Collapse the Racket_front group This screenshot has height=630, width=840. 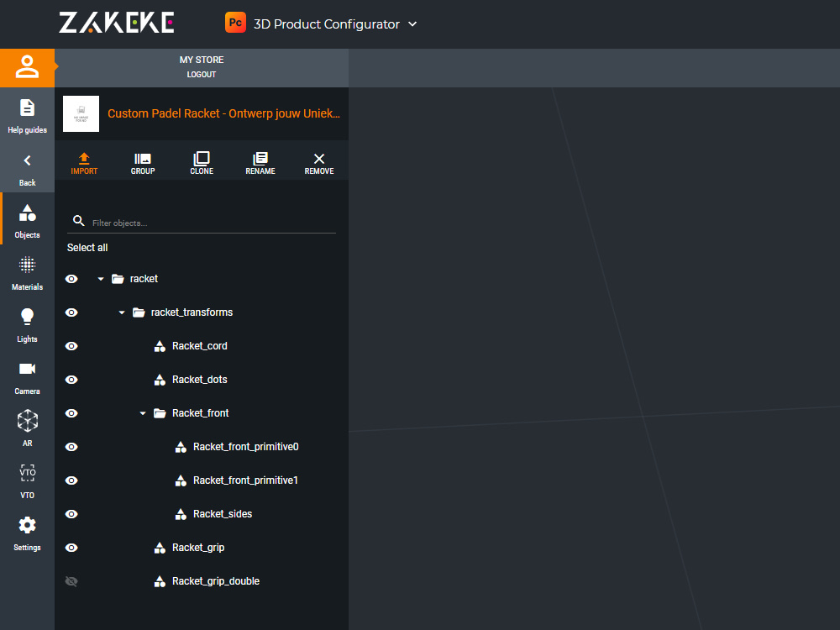point(141,412)
